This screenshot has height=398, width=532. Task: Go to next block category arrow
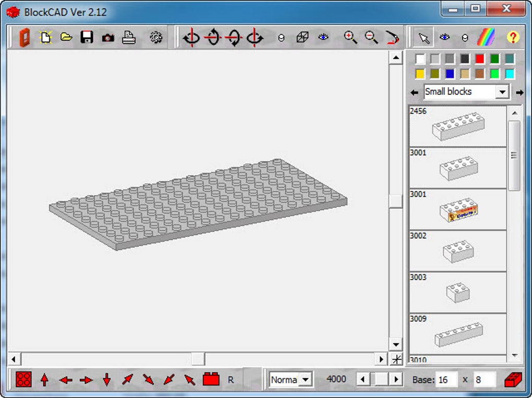519,92
